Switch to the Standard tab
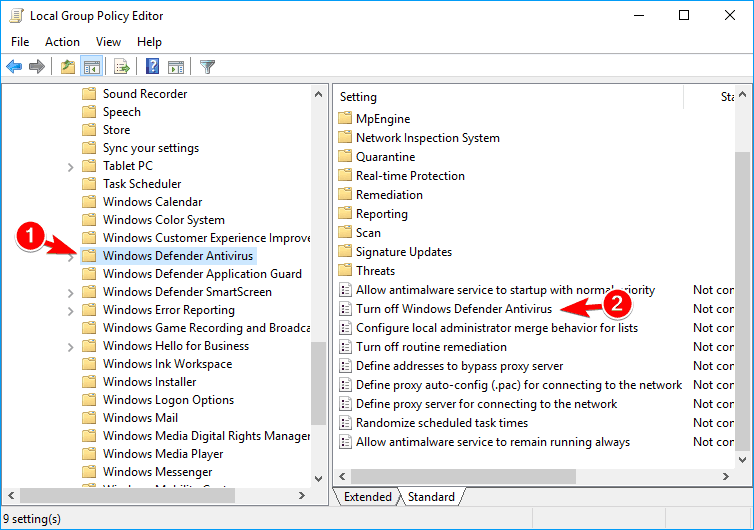 click(431, 497)
